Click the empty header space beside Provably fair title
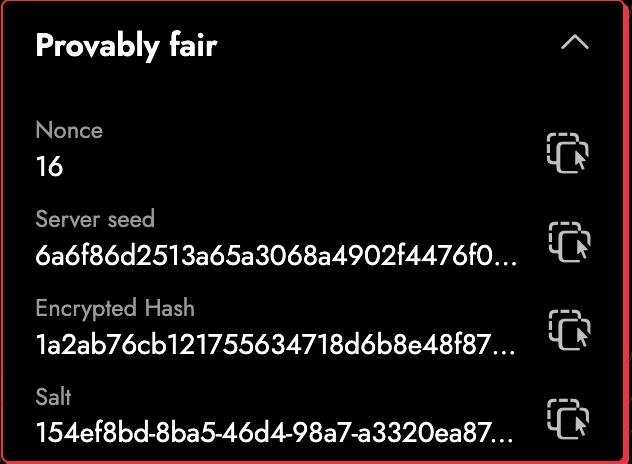This screenshot has height=464, width=632. (x=387, y=44)
